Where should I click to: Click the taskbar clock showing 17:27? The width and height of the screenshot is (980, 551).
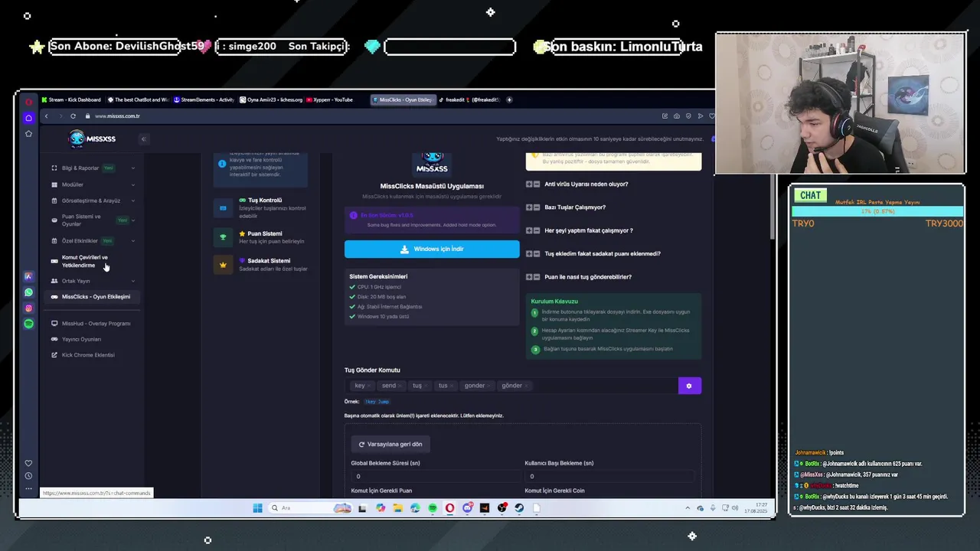point(755,508)
